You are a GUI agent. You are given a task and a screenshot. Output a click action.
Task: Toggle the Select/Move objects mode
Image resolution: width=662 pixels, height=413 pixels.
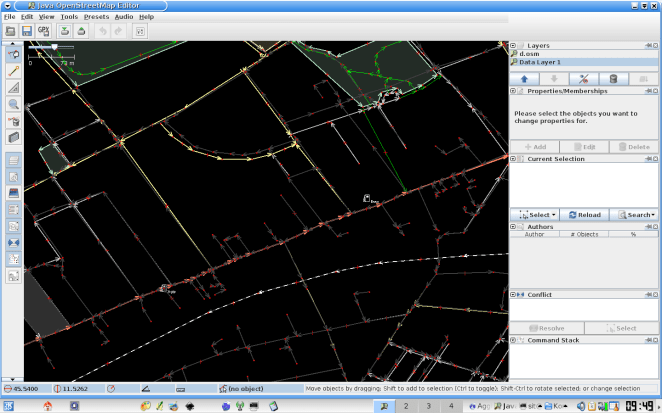point(14,54)
